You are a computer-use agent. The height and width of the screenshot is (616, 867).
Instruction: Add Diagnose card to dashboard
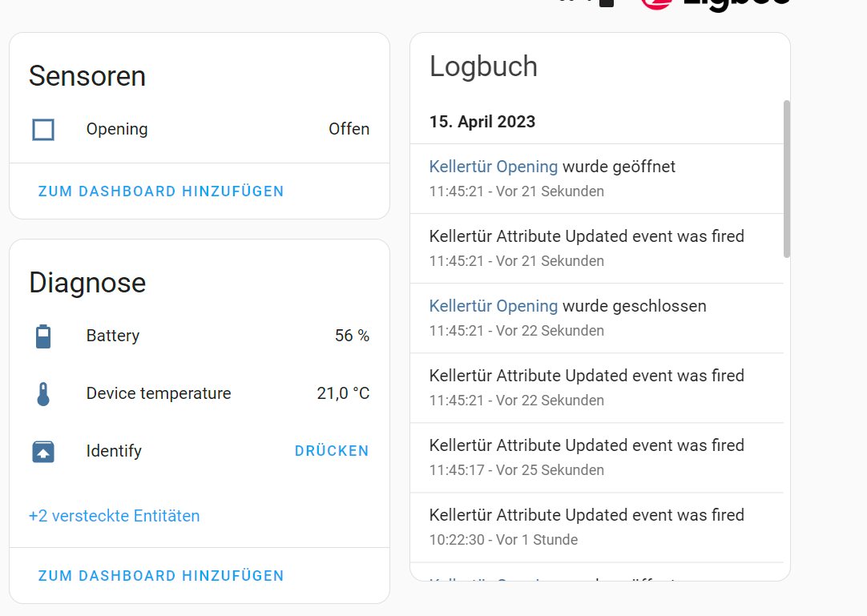pyautogui.click(x=161, y=576)
